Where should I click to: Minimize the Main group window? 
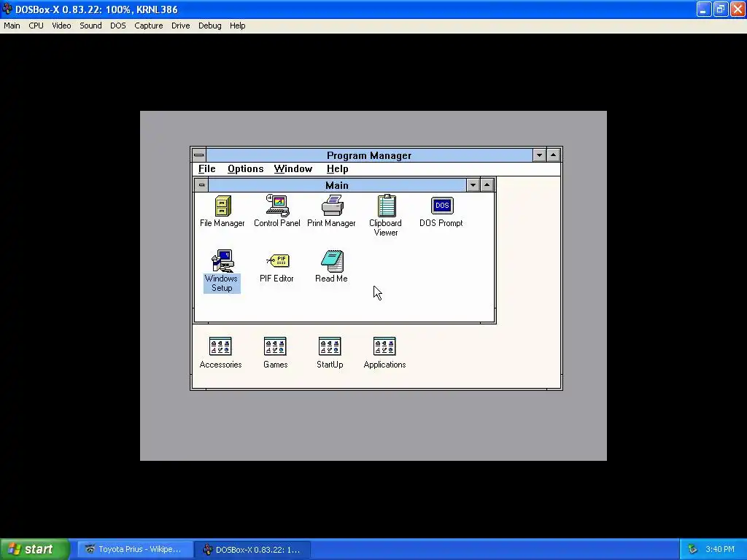point(473,185)
